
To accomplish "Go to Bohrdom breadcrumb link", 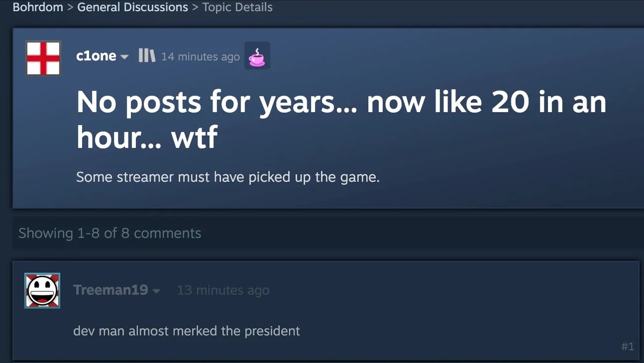I will pyautogui.click(x=38, y=8).
